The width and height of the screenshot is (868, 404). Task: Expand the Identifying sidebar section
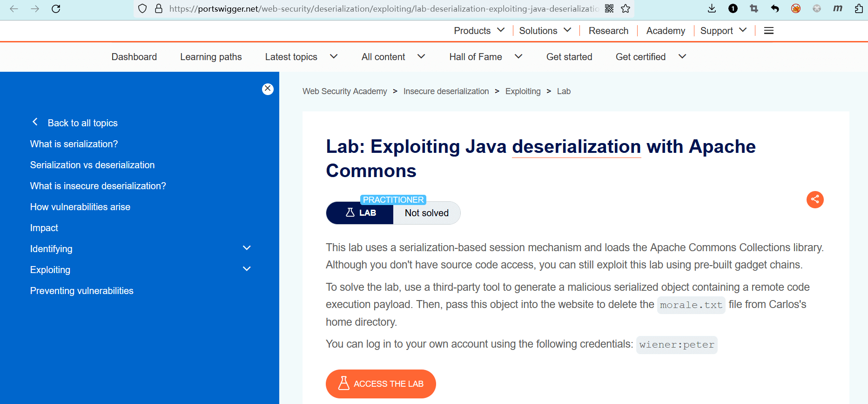tap(247, 248)
